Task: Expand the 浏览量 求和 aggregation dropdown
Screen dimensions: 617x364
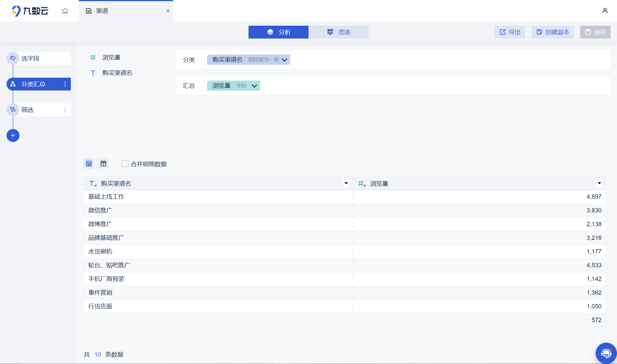Action: pyautogui.click(x=254, y=86)
